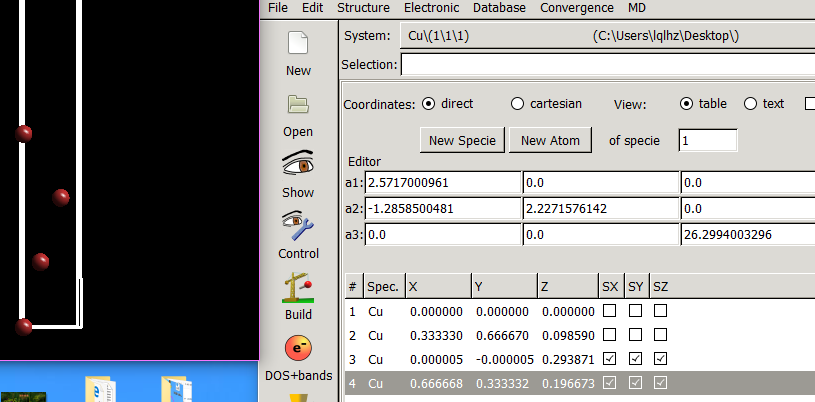
Task: Open the Convergence menu
Action: pos(577,7)
